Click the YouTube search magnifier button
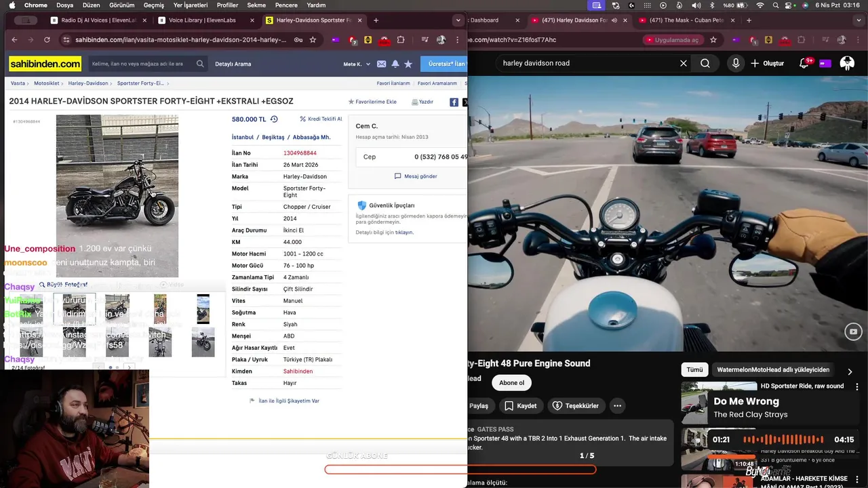Viewport: 868px width, 488px height. tap(705, 63)
